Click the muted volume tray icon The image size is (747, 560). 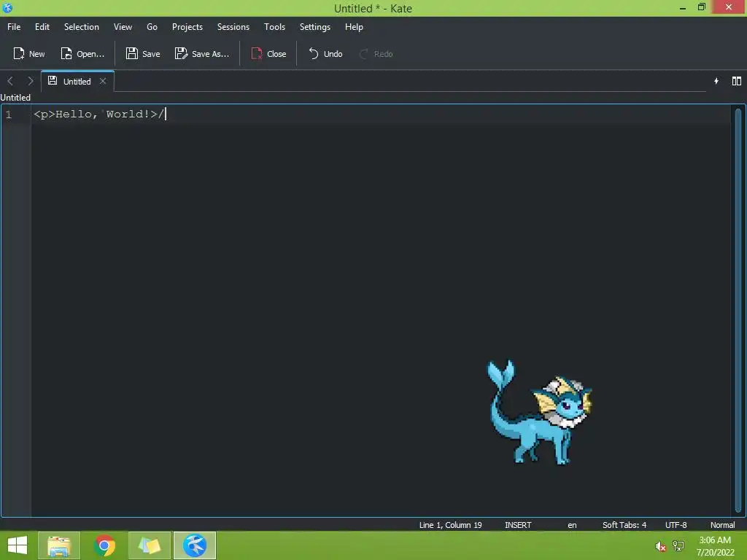click(x=660, y=546)
